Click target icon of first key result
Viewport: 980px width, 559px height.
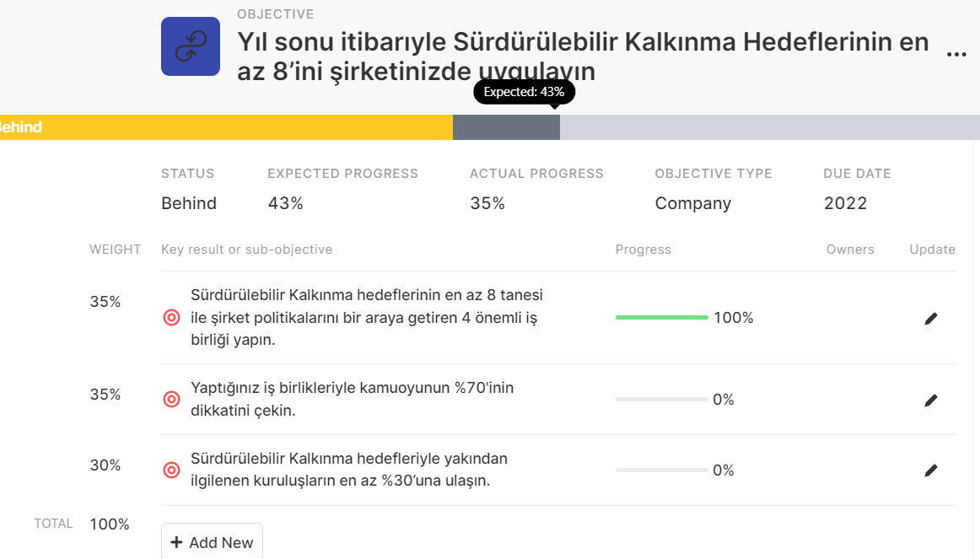click(171, 317)
